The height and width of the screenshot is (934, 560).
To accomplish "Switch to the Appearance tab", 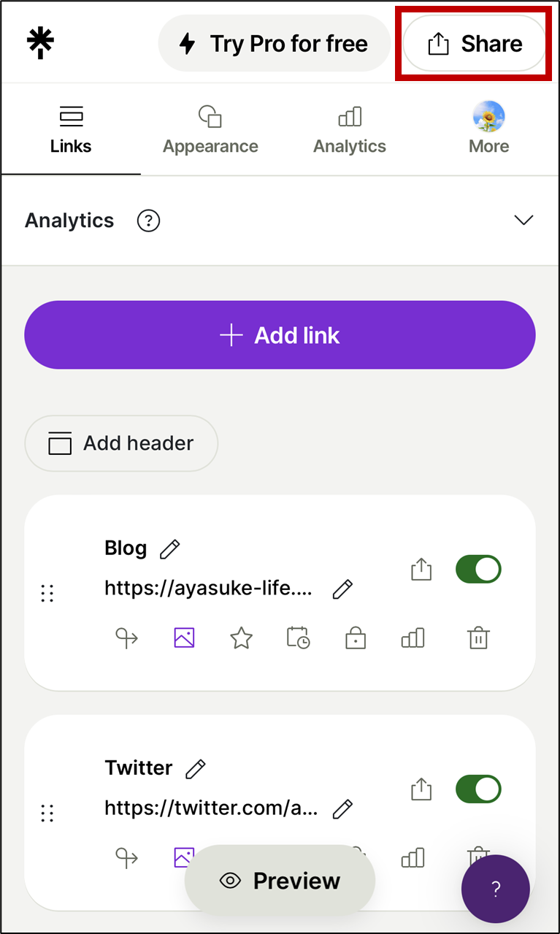I will [x=210, y=130].
